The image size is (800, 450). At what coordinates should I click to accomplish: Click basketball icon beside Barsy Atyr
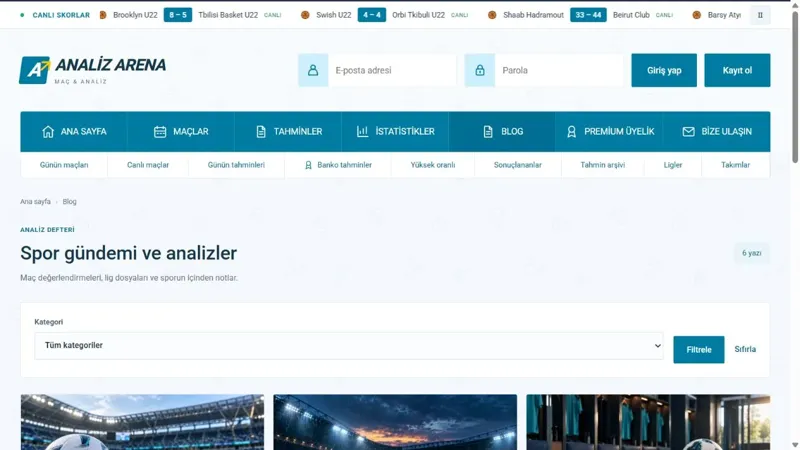click(x=696, y=15)
